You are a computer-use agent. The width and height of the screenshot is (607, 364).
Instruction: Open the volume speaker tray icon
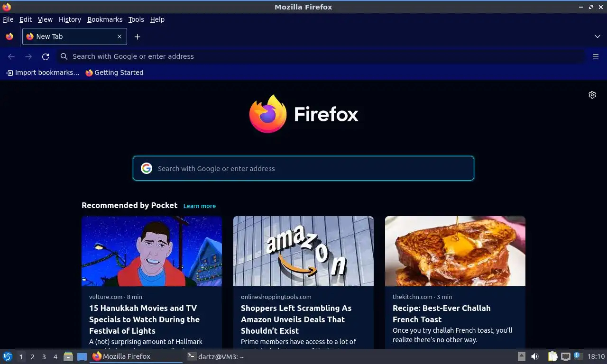point(535,356)
